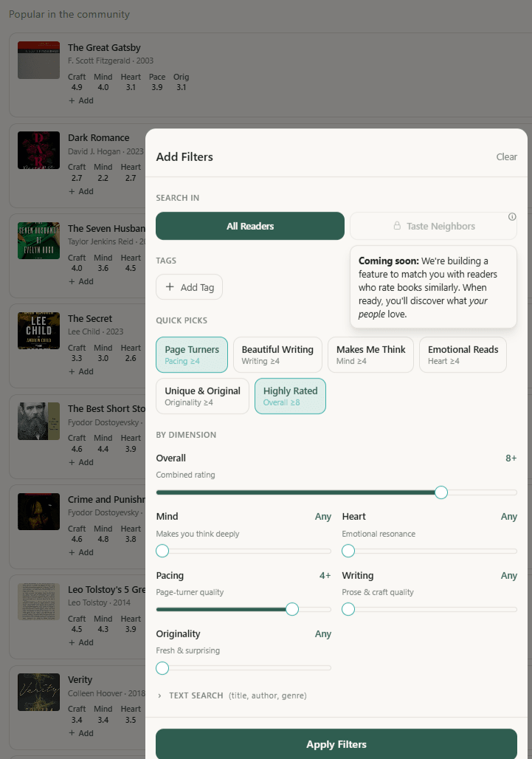This screenshot has width=532, height=759.
Task: Click the plus icon in Add Tag
Action: tap(170, 287)
